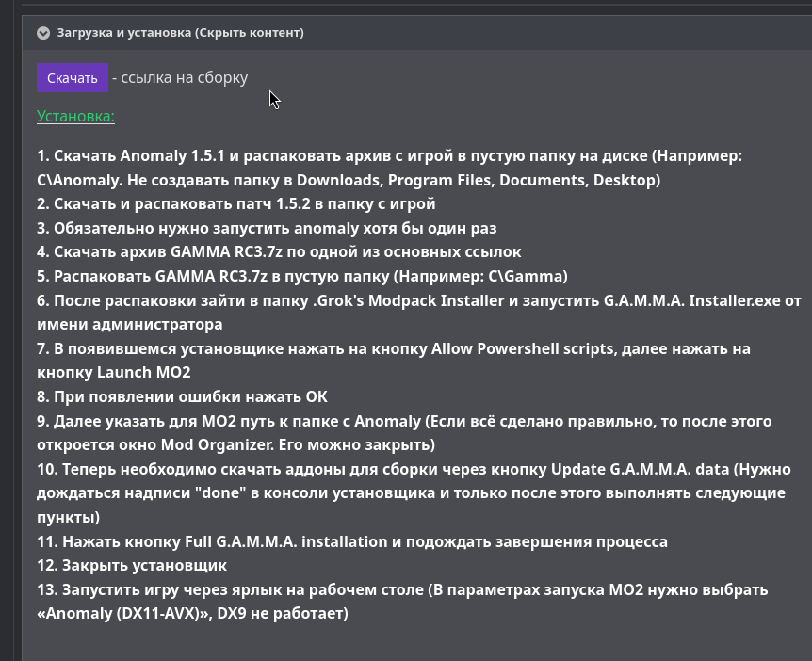The height and width of the screenshot is (661, 812).
Task: Click step 1 text about downloading Anomaly 1.5.1
Action: pos(389,168)
